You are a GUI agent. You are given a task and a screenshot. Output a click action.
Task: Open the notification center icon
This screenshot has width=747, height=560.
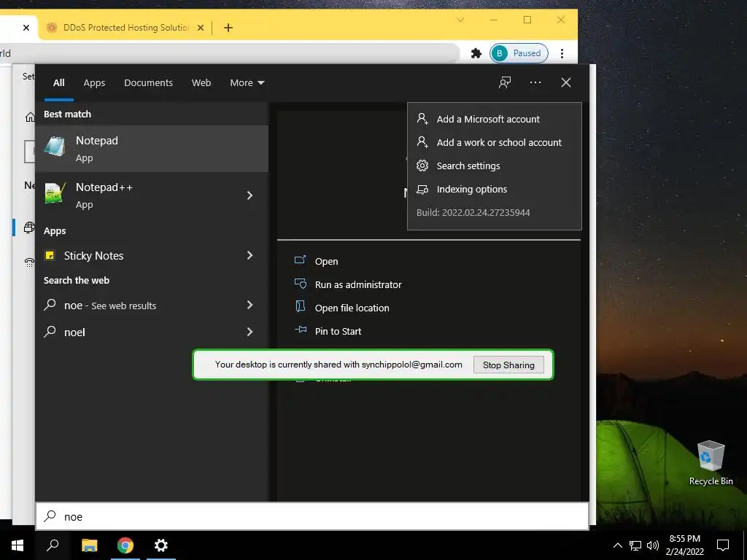tap(723, 545)
